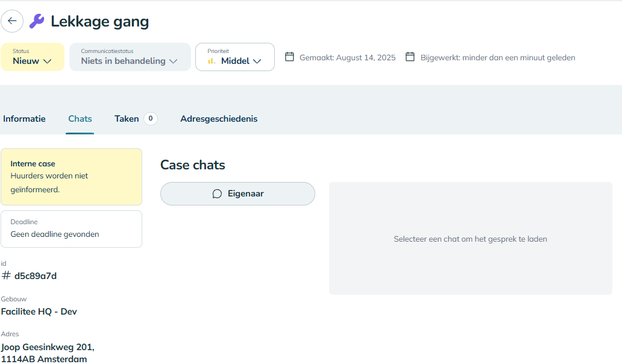
Task: Click the case id d5c89a7d
Action: click(x=36, y=276)
